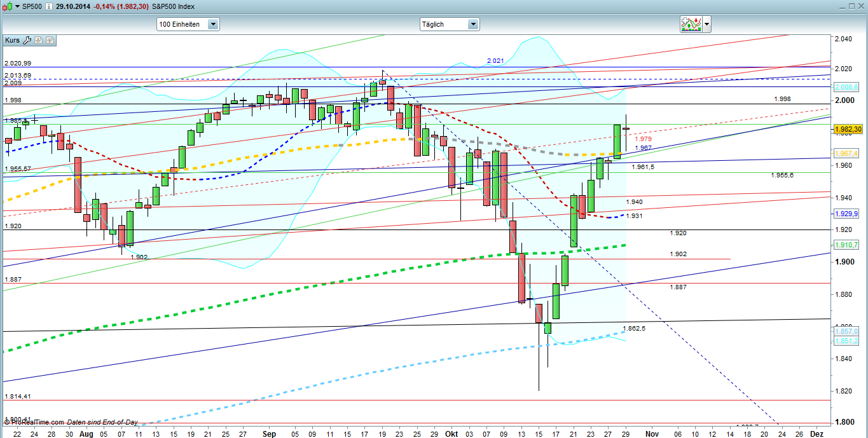This screenshot has height=438, width=868.
Task: Click the add indicator chart icon
Action: click(691, 24)
